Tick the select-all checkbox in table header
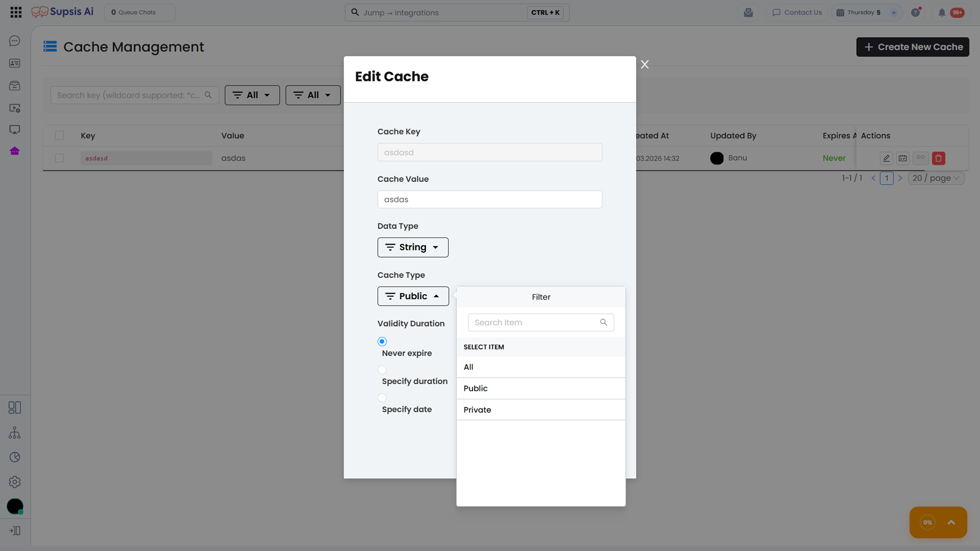The width and height of the screenshot is (980, 551). pos(60,135)
